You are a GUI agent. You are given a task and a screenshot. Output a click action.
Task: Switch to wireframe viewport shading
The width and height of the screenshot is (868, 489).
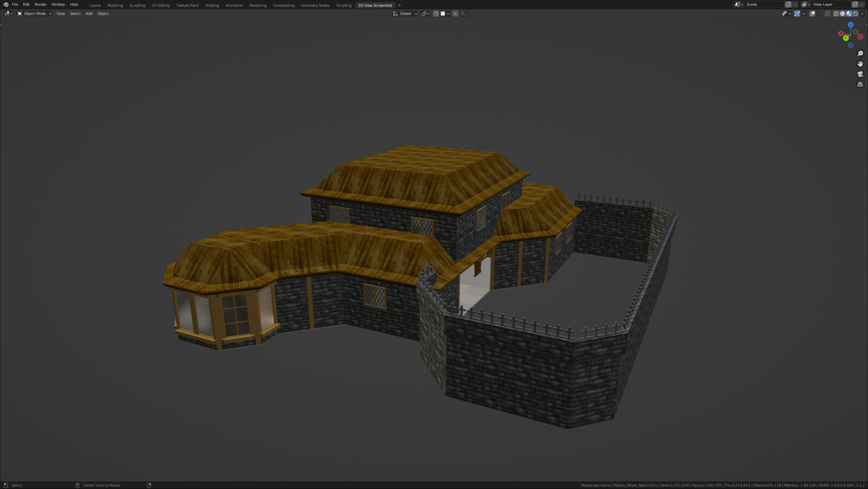tap(836, 14)
